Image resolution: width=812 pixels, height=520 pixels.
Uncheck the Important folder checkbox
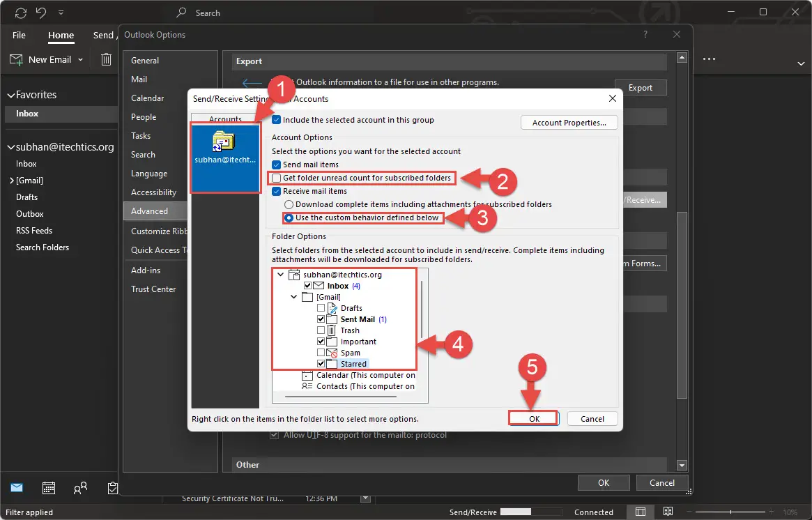[x=321, y=342]
